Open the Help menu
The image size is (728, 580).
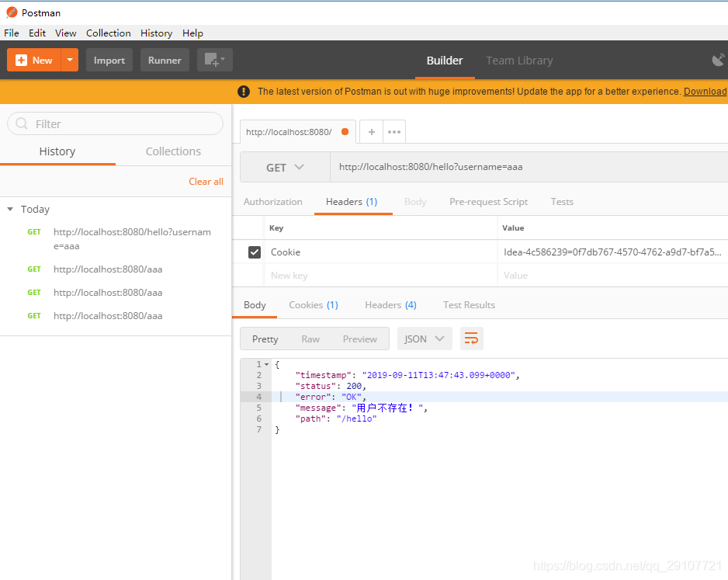tap(192, 33)
